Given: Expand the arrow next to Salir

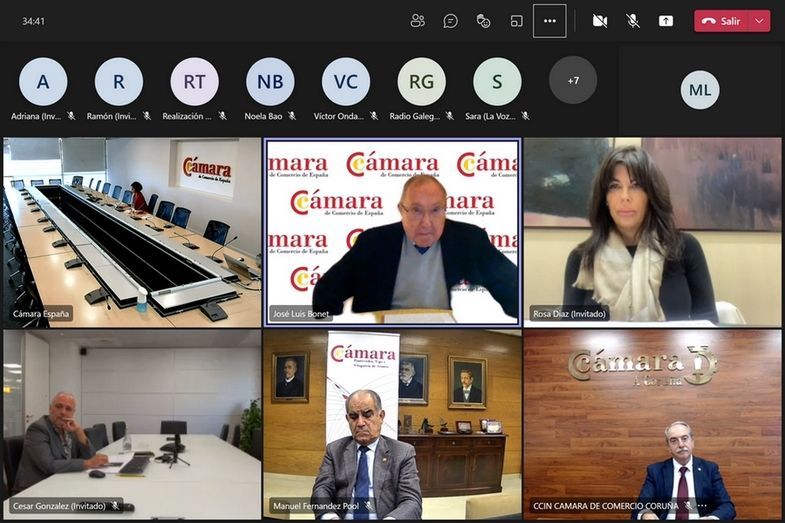Looking at the screenshot, I should point(760,21).
